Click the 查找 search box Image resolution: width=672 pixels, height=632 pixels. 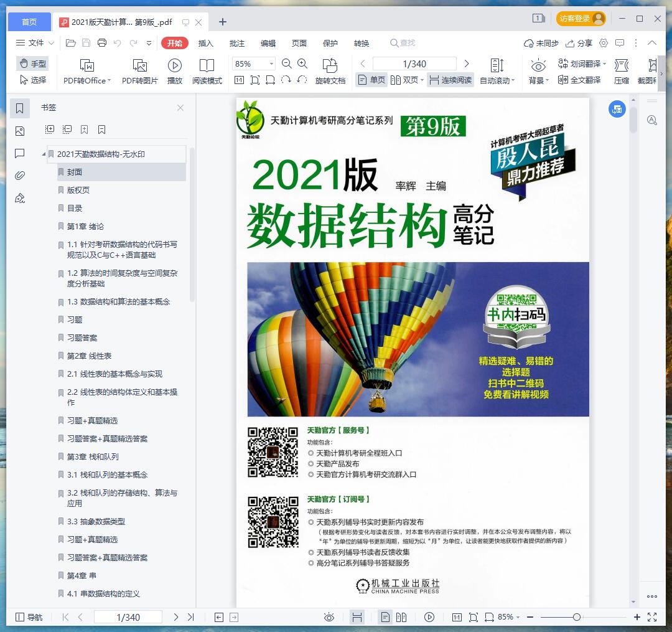[x=403, y=43]
